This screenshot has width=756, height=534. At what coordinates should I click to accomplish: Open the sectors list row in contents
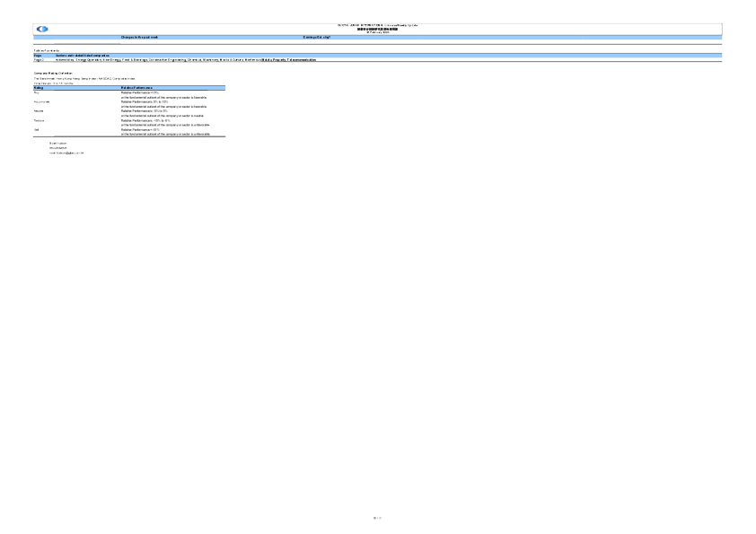pyautogui.click(x=180, y=59)
